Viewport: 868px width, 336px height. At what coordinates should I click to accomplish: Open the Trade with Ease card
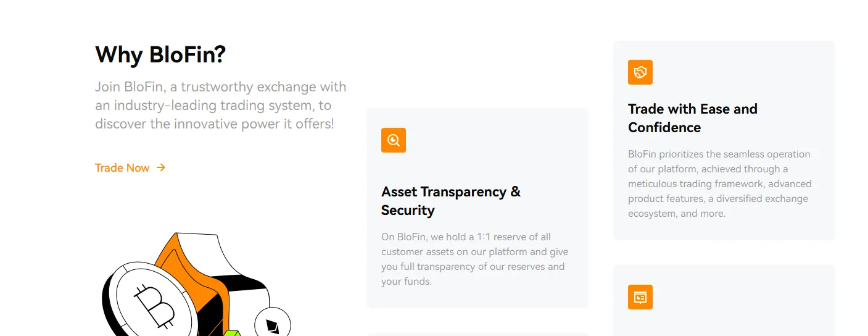[724, 140]
